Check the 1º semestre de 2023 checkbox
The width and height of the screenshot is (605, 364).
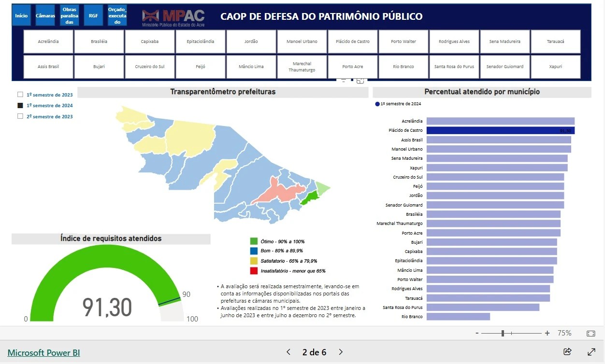(20, 95)
